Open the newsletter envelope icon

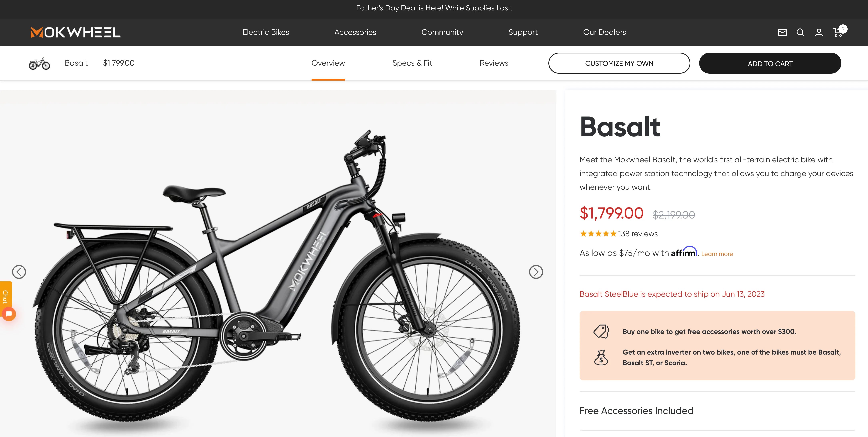(782, 32)
